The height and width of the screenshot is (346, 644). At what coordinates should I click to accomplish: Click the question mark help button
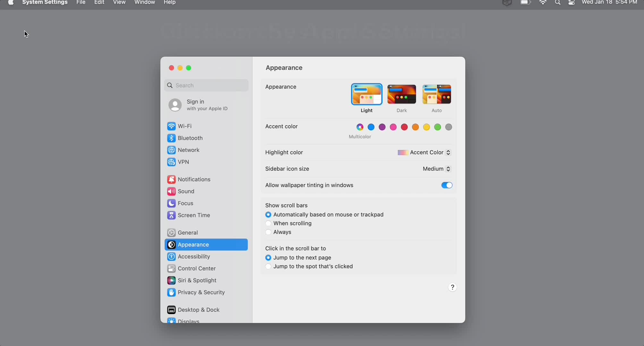tap(452, 287)
